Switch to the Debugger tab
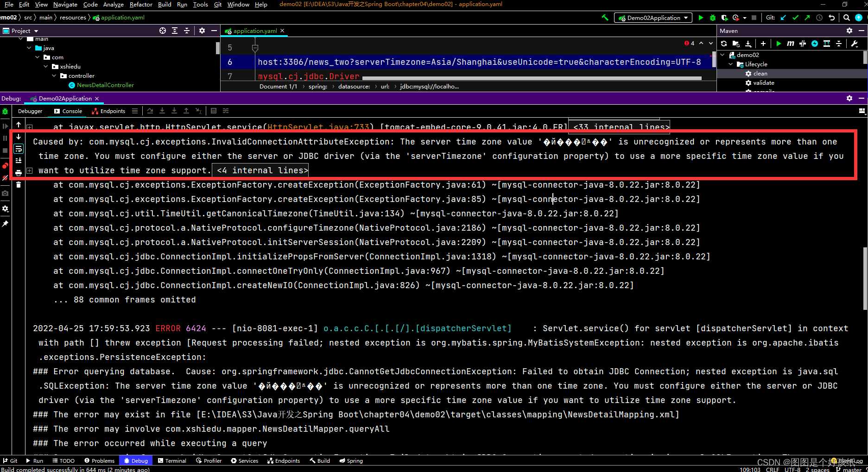Screen dimensions: 868x472 (x=30, y=111)
